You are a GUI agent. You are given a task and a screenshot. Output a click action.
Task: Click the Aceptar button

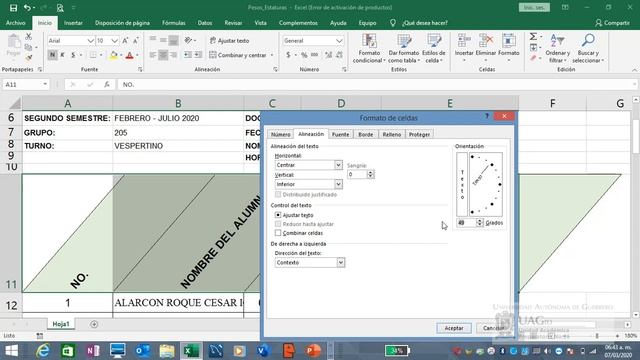coord(454,328)
